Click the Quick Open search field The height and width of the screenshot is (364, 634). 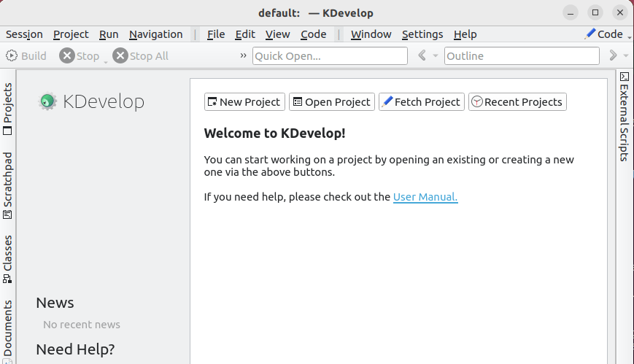click(x=330, y=56)
